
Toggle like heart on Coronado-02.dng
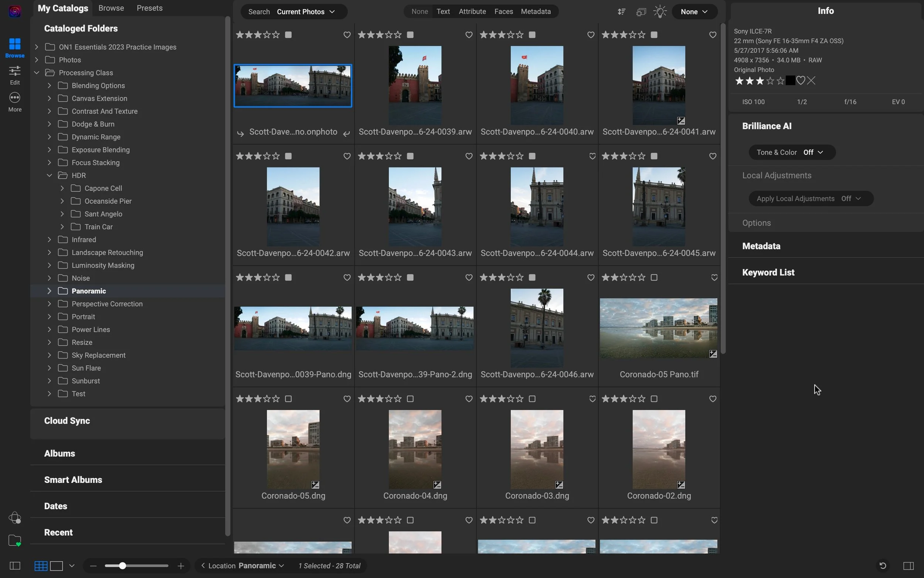point(712,399)
